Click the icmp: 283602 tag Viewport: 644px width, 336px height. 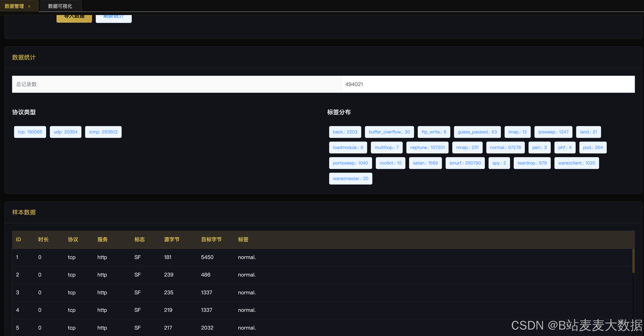click(x=103, y=132)
